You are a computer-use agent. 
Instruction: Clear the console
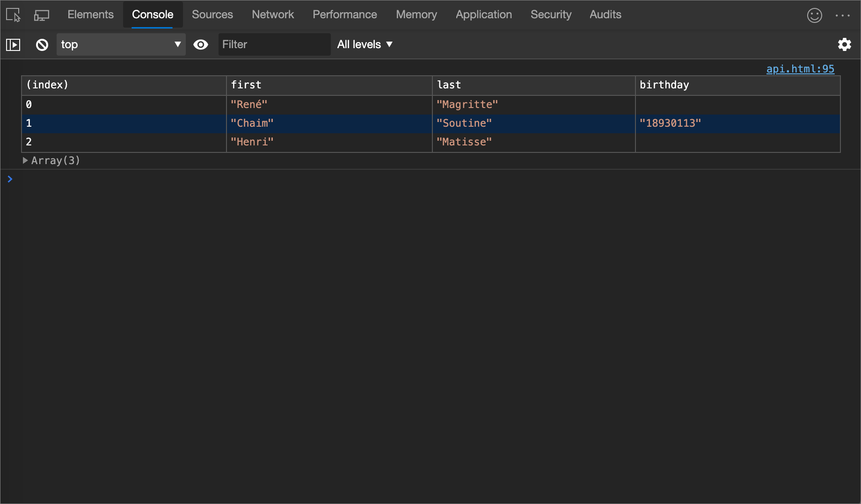42,44
